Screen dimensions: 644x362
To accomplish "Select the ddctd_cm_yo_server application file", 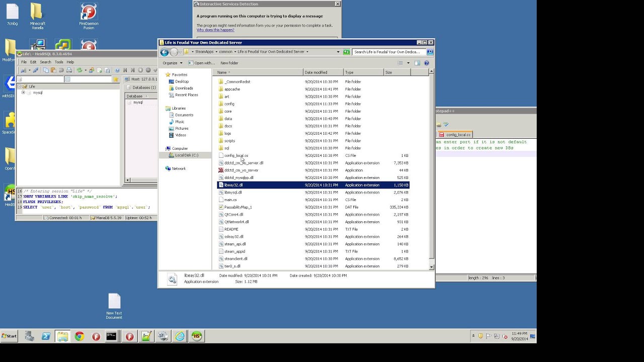I will (313, 170).
